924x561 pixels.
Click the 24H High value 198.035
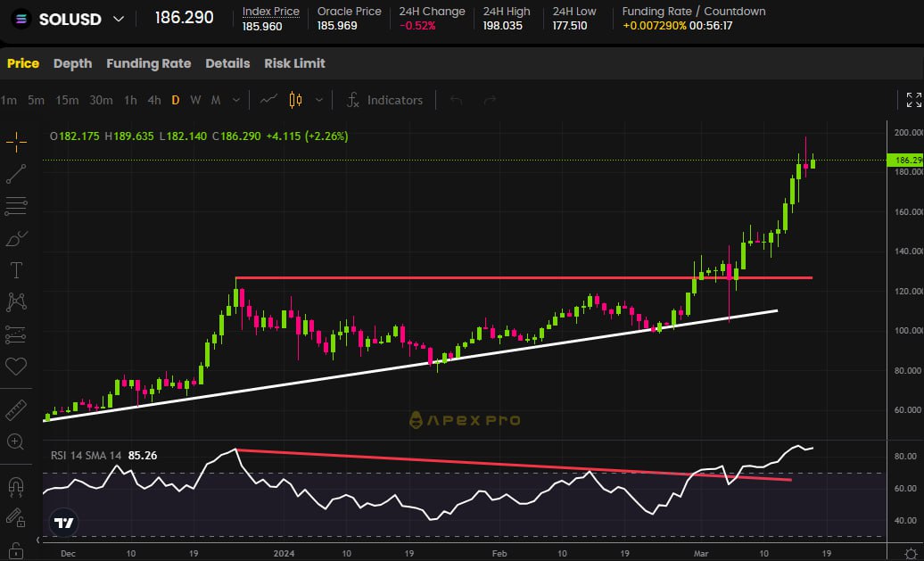click(503, 26)
